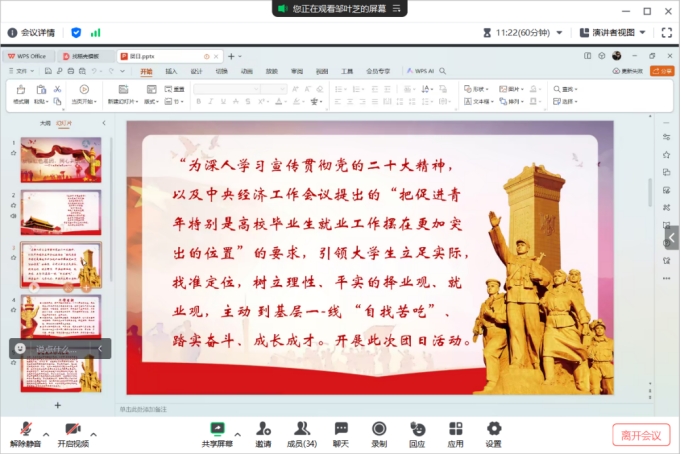Open 会议详情 meeting details
681x454 pixels.
click(x=31, y=32)
